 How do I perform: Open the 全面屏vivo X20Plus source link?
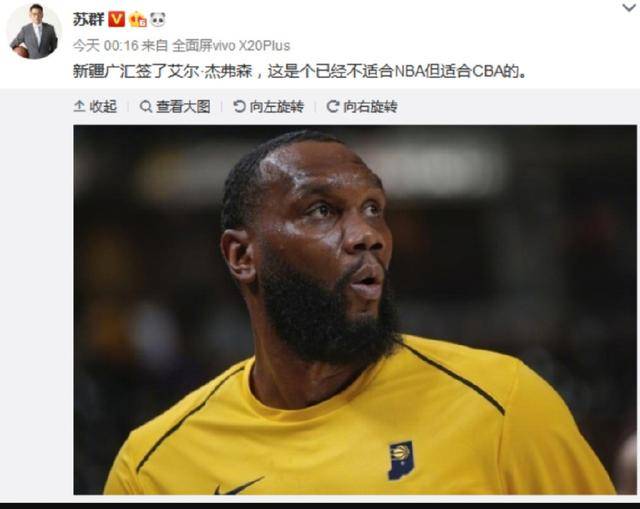tap(231, 45)
